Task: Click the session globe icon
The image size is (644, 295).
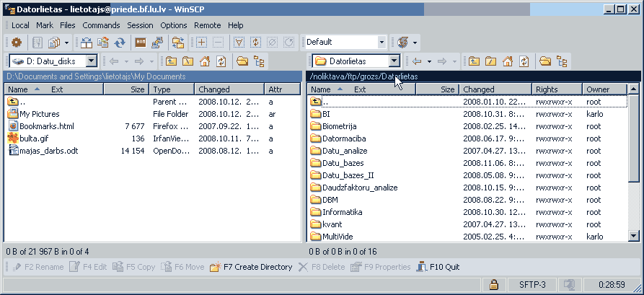Action: point(402,42)
